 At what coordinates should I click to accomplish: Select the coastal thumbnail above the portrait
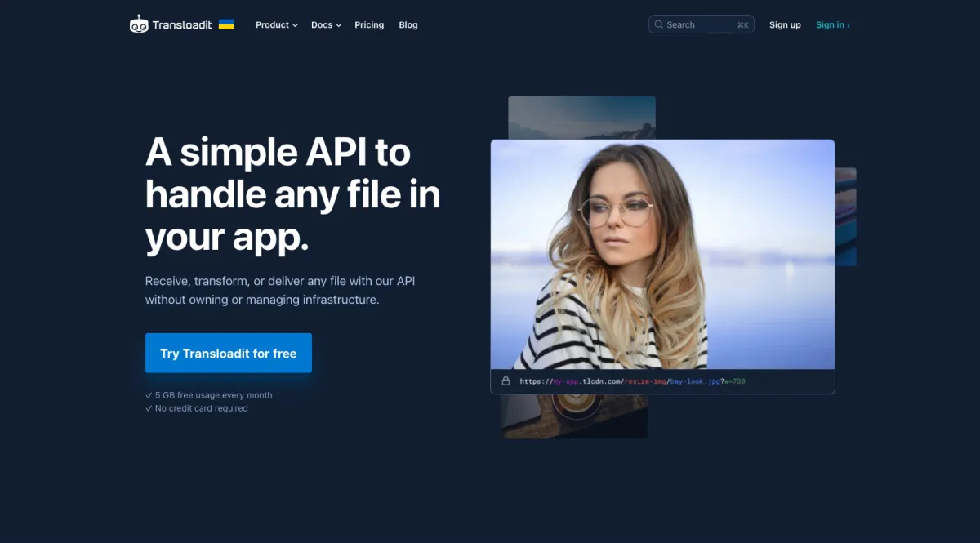click(581, 118)
